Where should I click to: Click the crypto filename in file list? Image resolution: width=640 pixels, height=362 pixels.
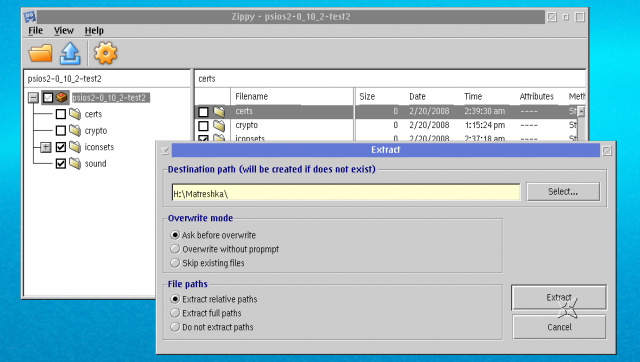(x=246, y=125)
